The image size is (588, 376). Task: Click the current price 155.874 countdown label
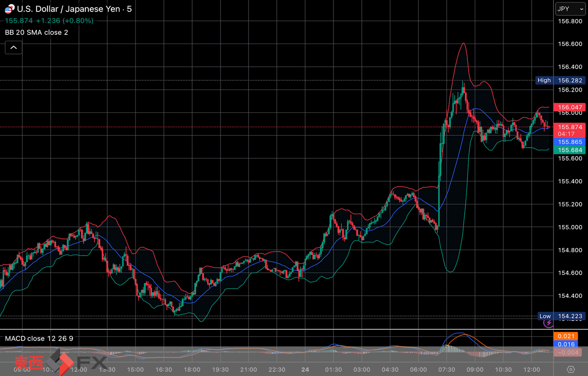pos(569,130)
